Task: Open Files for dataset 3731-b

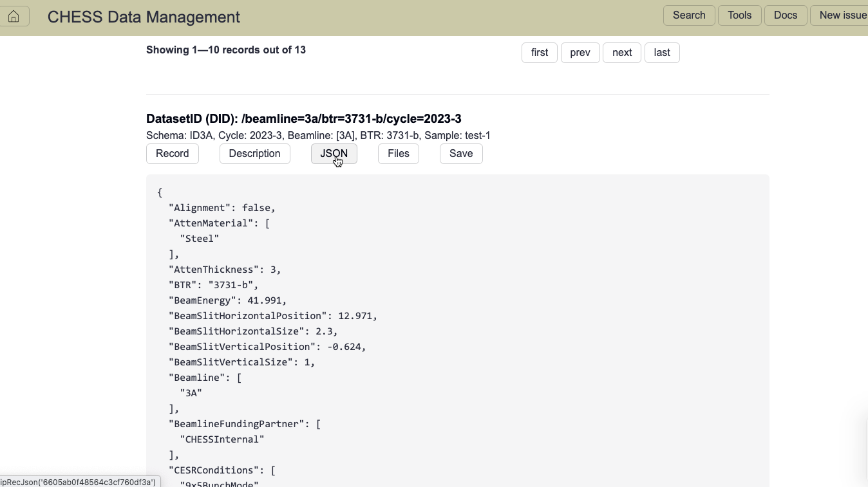Action: [399, 154]
